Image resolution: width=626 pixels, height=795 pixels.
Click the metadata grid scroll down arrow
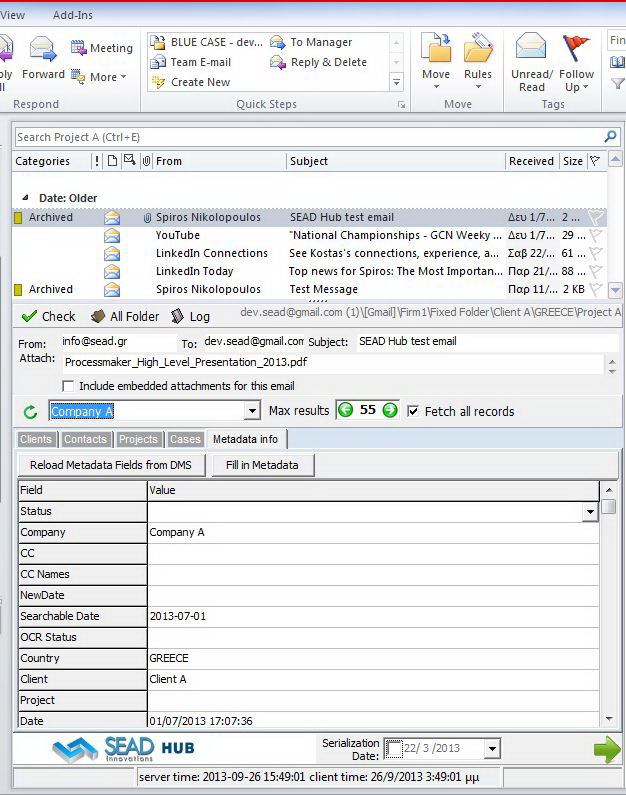pos(609,719)
